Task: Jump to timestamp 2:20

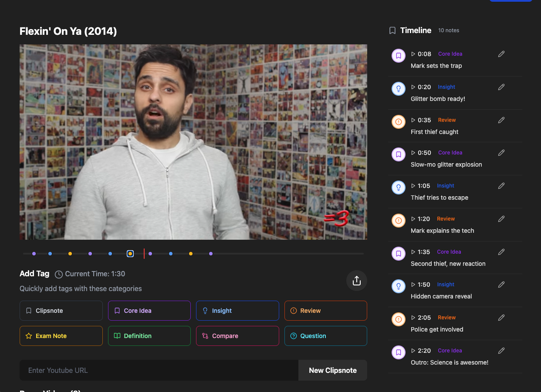Action: [x=421, y=351]
